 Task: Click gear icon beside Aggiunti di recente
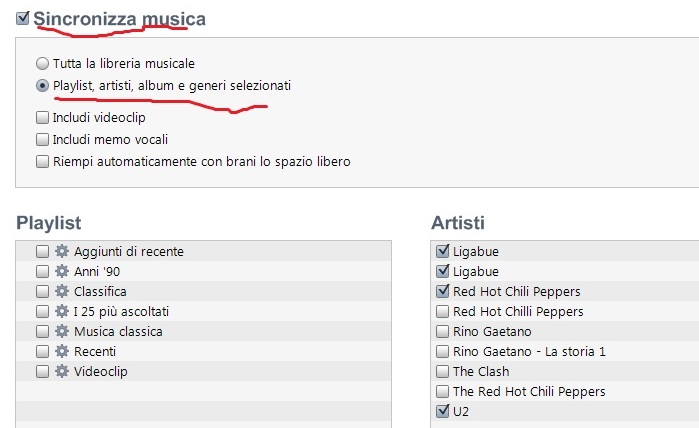[x=62, y=251]
